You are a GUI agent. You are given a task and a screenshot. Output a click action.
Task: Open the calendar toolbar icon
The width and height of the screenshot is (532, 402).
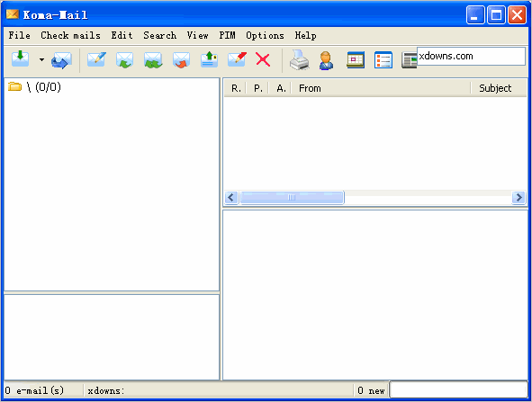pos(356,60)
